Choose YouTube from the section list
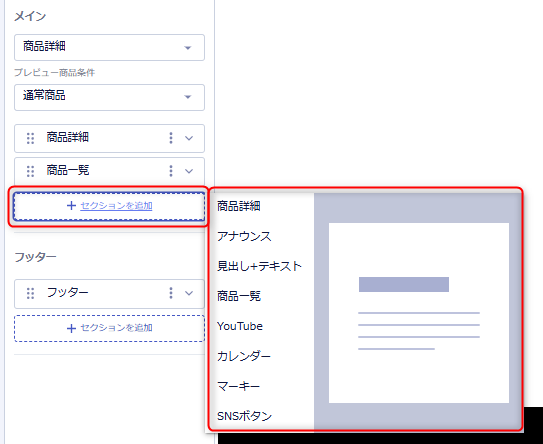Viewport: 543px width, 444px height. [240, 326]
